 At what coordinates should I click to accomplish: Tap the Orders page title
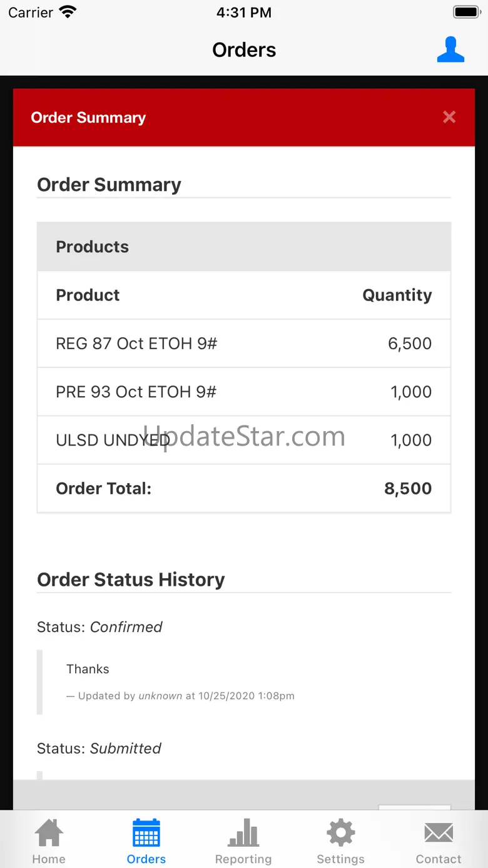pyautogui.click(x=244, y=50)
